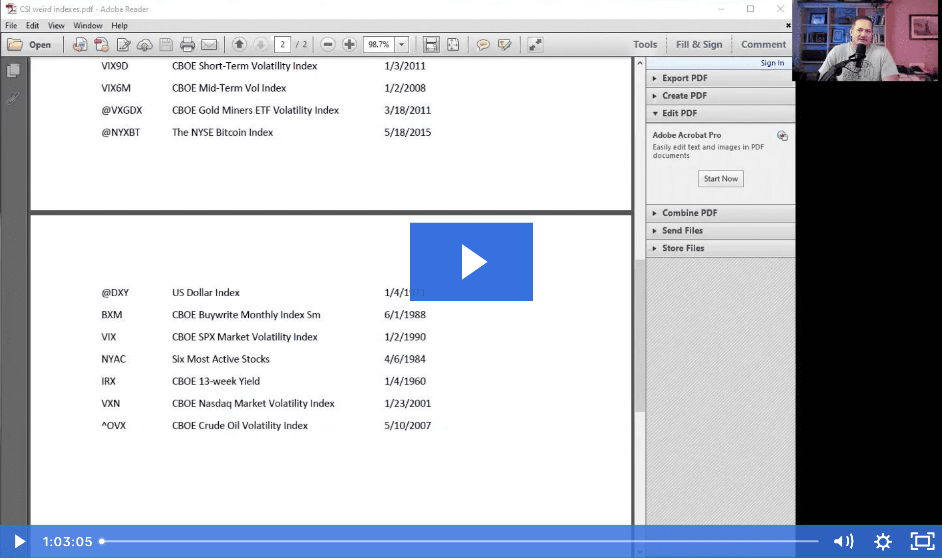Image resolution: width=942 pixels, height=560 pixels.
Task: Click the 'BXM' symbol text
Action: click(x=112, y=315)
